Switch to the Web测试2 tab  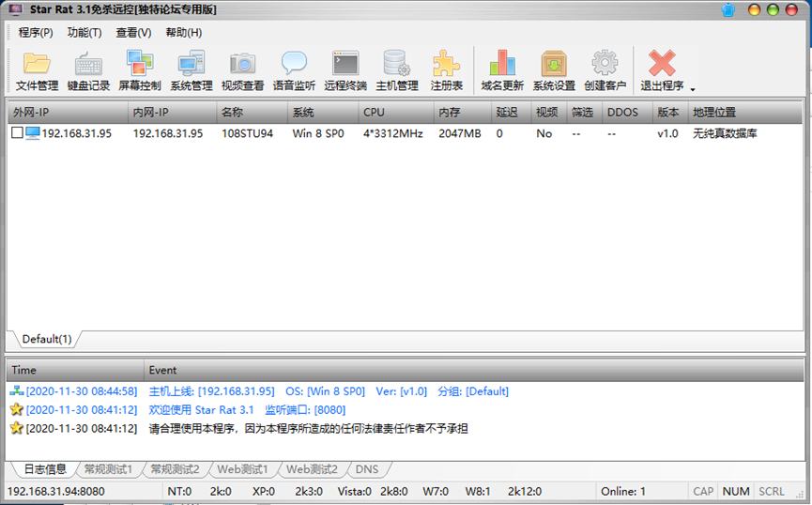312,469
